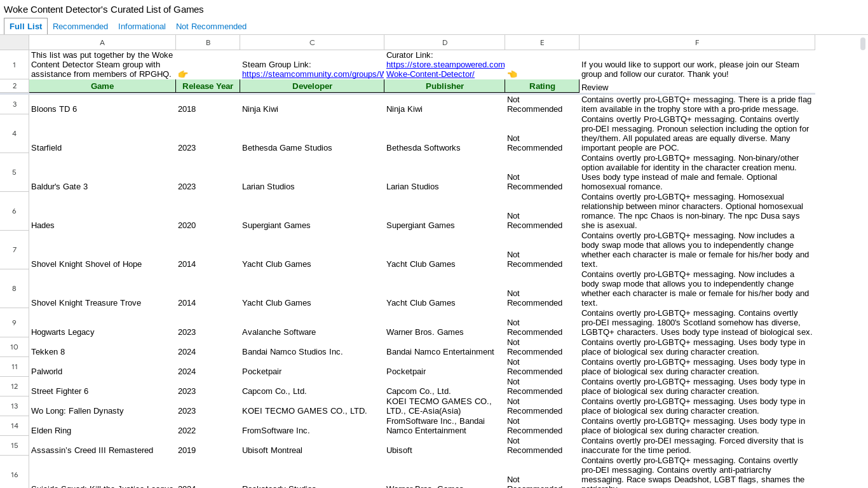The width and height of the screenshot is (868, 488).
Task: Click the Starfield game cell
Action: point(102,133)
